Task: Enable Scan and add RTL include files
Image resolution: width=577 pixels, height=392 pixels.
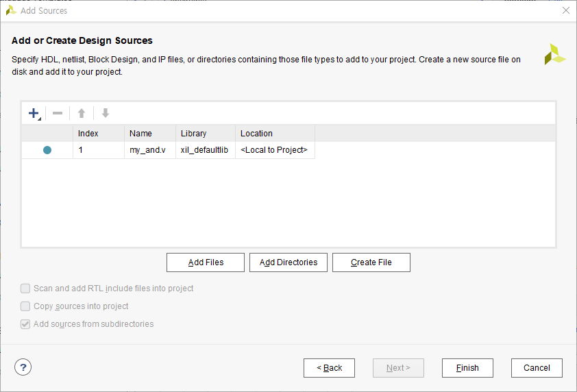Action: tap(25, 289)
